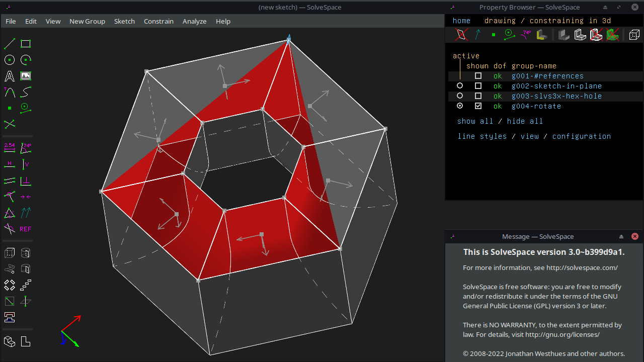This screenshot has height=362, width=644.
Task: Open the Constrain menu
Action: point(158,21)
